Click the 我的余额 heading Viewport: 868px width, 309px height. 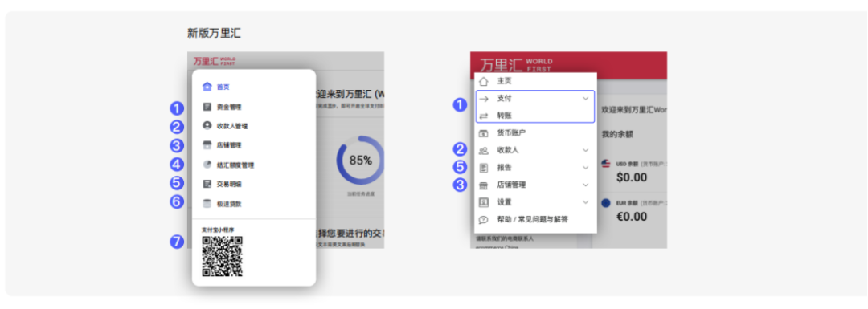617,134
